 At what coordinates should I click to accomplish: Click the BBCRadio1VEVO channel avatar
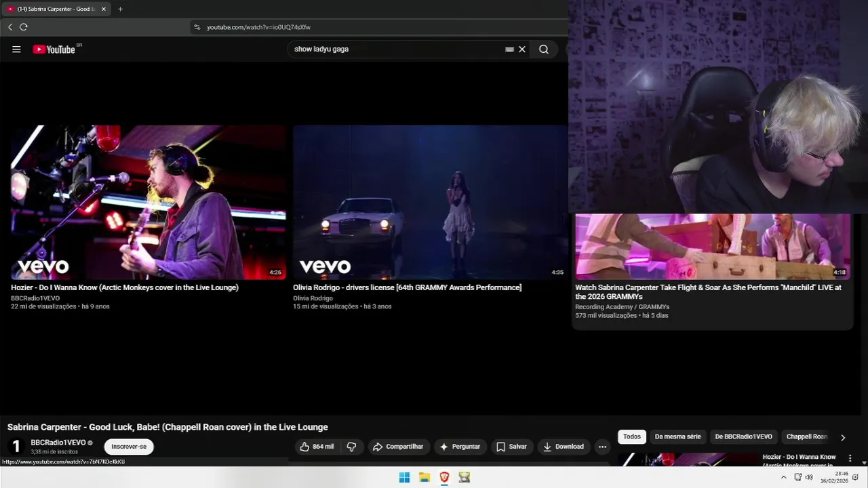point(16,447)
